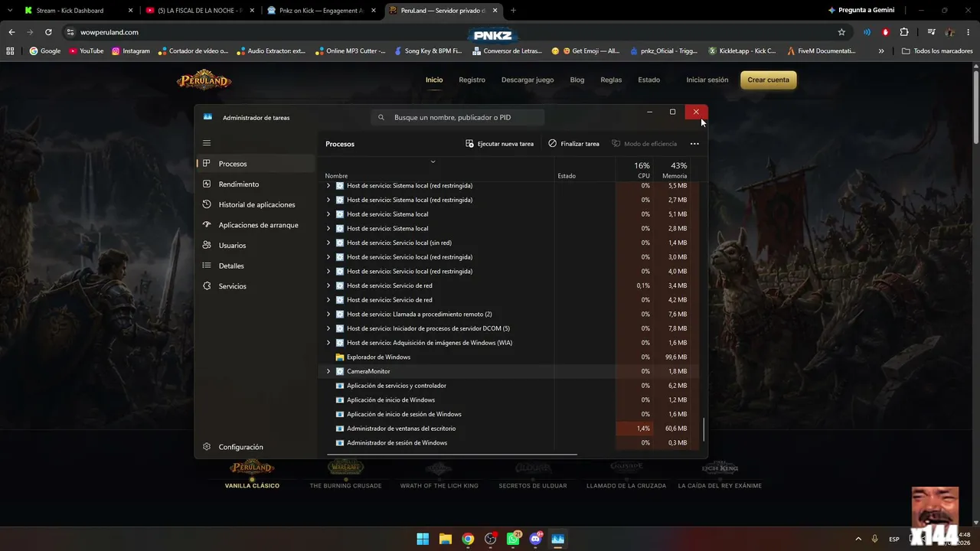Expand Iniciador de procesos de servidor DCOM (5)
Viewport: 980px width, 551px height.
pos(328,328)
